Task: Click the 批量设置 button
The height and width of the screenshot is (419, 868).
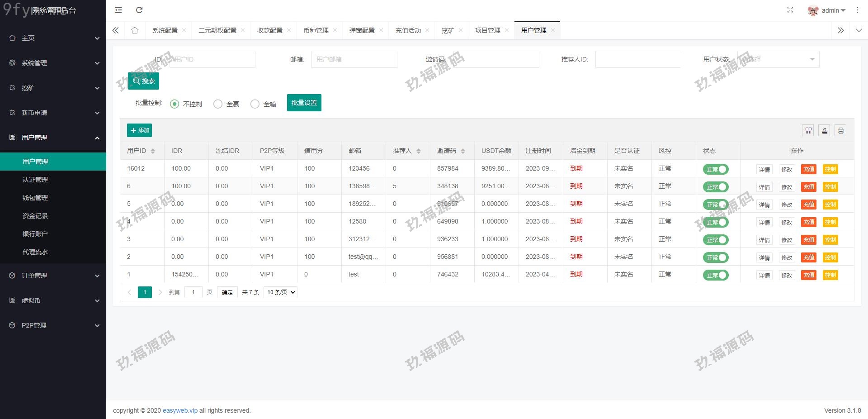Action: [304, 103]
